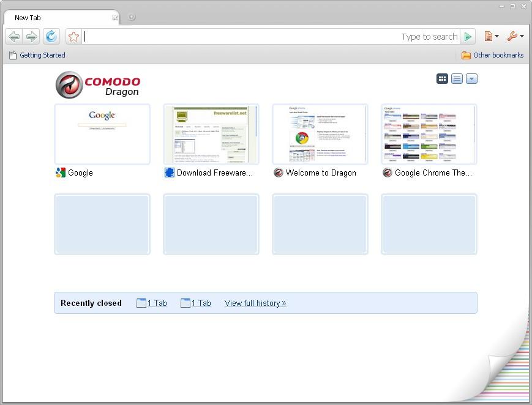532x405 pixels.
Task: Focus the address bar search field
Action: (271, 36)
